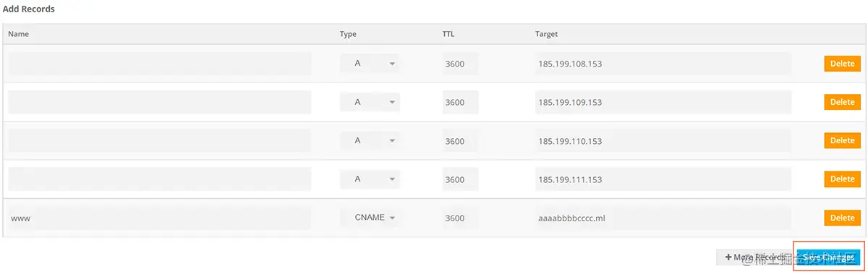Focus the first record's empty Name field

pos(159,64)
